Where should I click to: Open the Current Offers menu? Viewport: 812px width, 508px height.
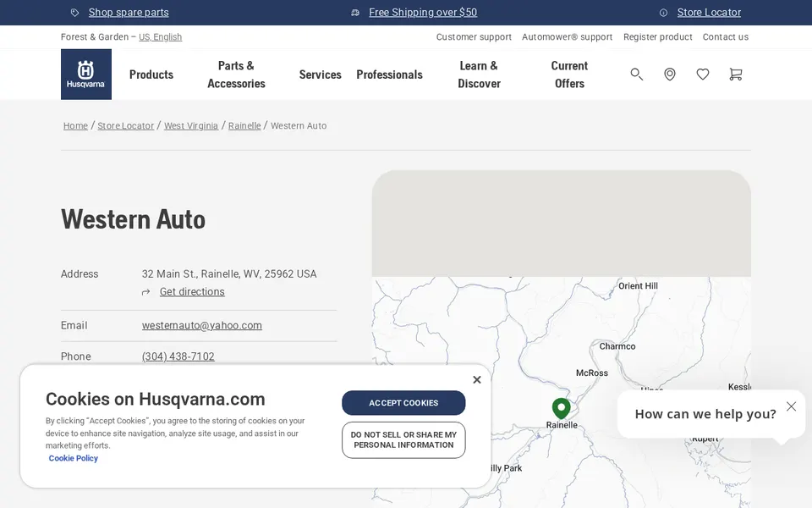pyautogui.click(x=569, y=75)
